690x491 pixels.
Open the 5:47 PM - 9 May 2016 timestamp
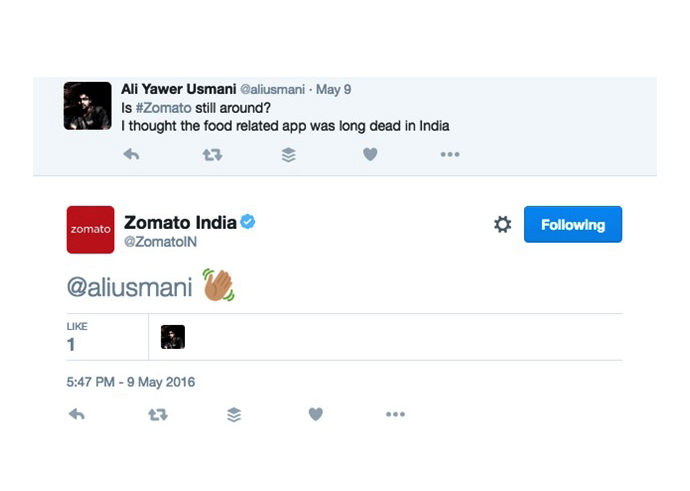click(130, 382)
